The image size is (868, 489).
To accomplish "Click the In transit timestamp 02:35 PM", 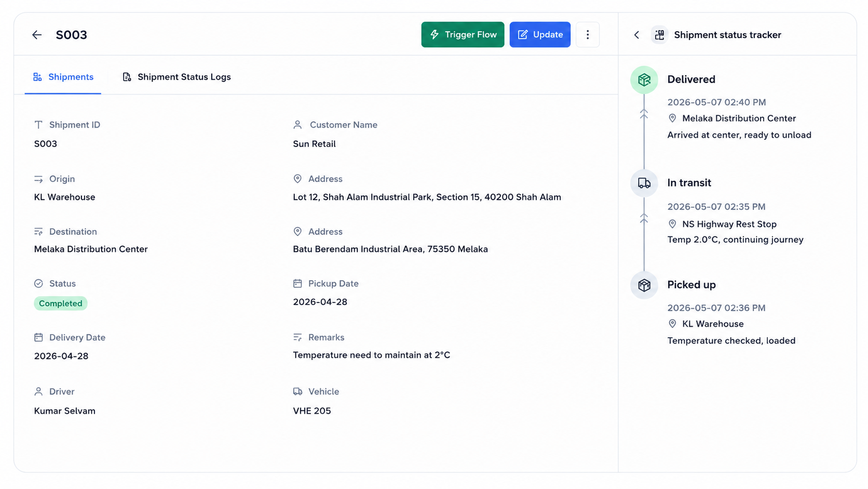I will 716,207.
